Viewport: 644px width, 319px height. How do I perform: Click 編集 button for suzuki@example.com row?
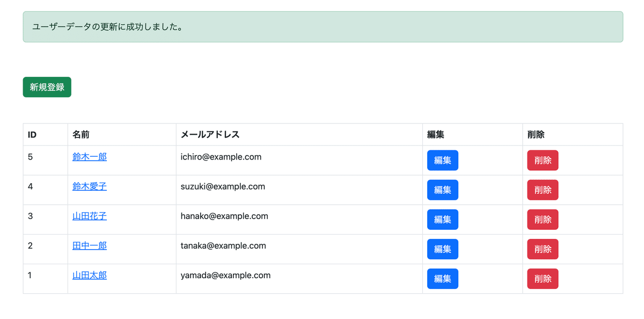[443, 190]
